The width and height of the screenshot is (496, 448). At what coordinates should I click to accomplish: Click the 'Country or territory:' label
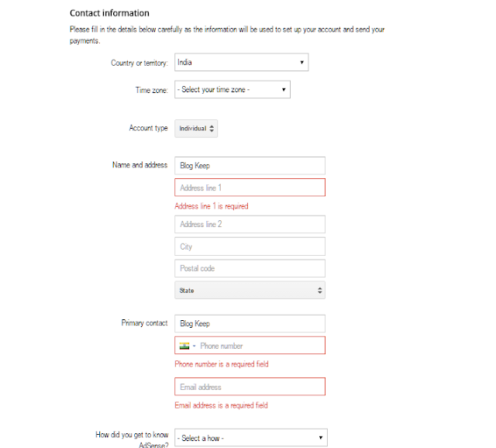point(139,63)
